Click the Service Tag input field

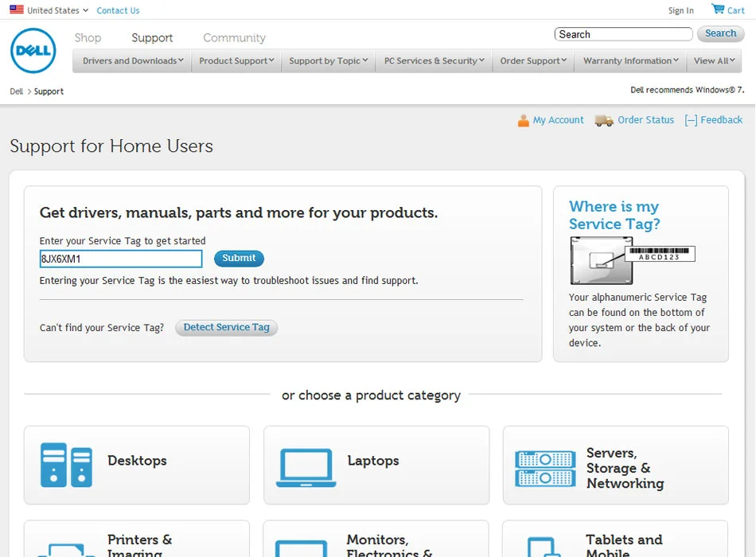coord(120,259)
